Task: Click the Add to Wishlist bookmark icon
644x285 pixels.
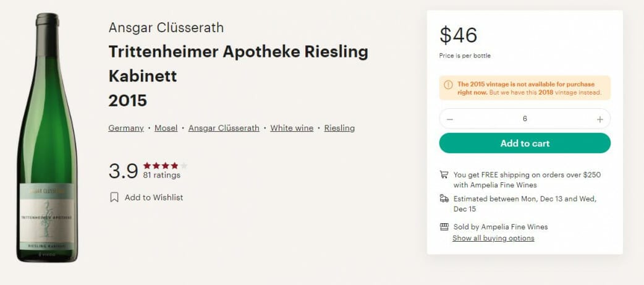Action: click(x=114, y=198)
